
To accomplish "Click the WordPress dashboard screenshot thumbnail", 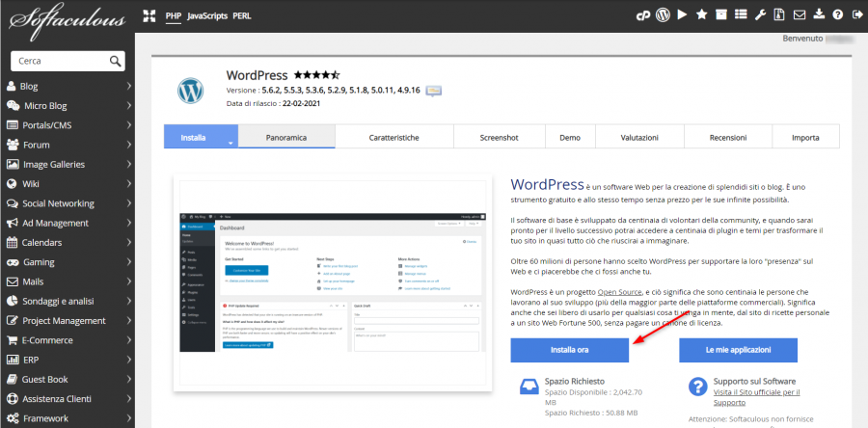I will pos(333,282).
